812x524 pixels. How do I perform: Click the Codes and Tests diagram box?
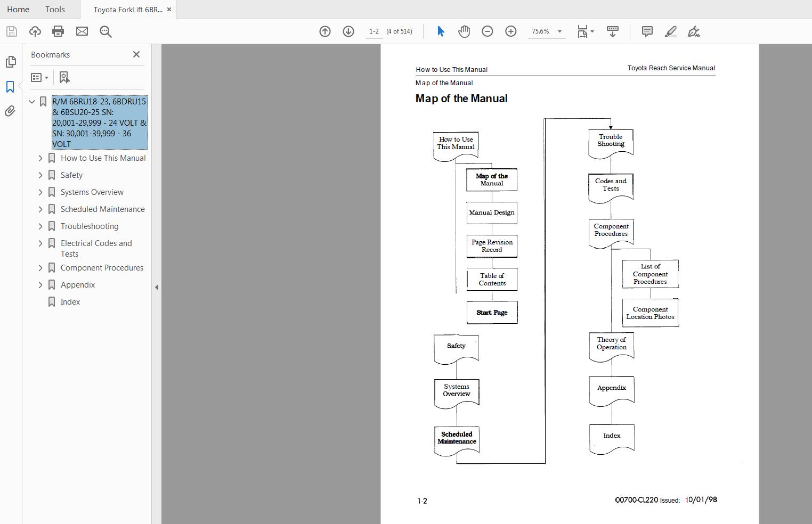click(611, 187)
